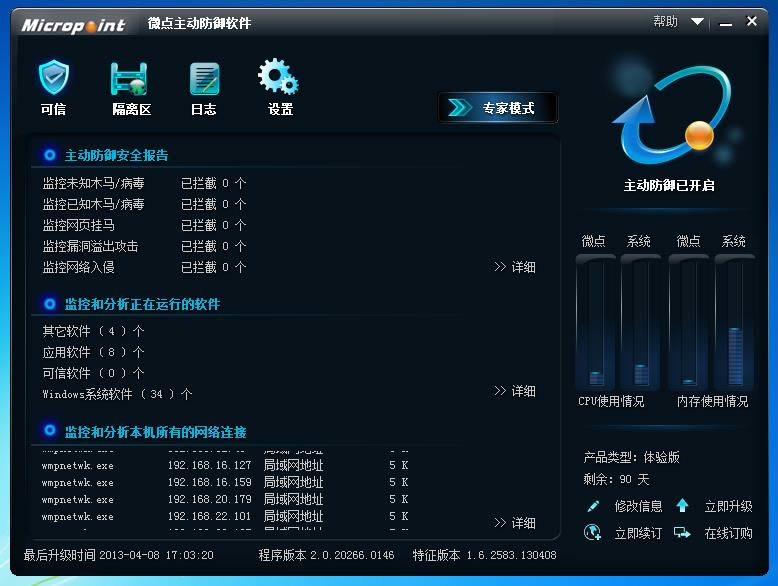Click 详细 for the security report
The width and height of the screenshot is (778, 586).
point(515,267)
